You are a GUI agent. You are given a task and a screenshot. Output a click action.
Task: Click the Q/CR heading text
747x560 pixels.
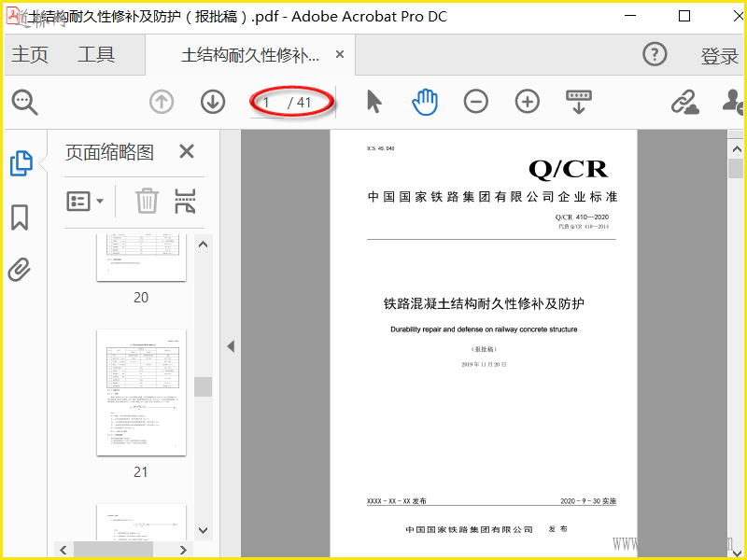(569, 169)
